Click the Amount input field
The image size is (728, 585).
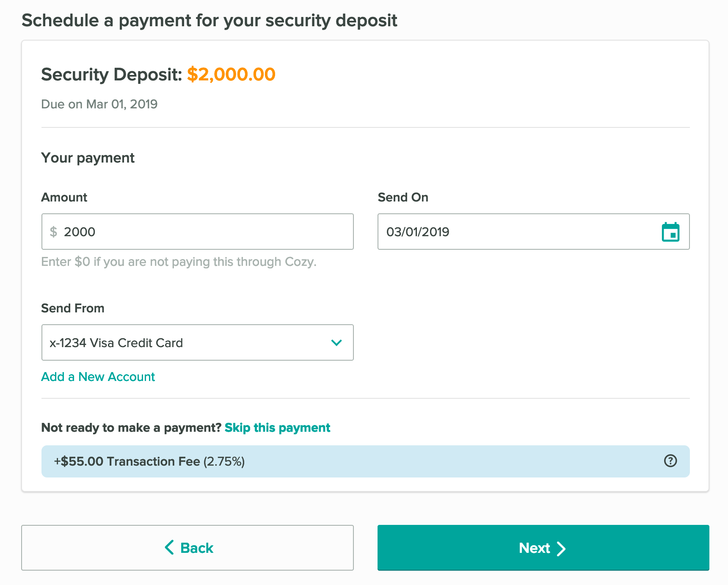click(197, 232)
